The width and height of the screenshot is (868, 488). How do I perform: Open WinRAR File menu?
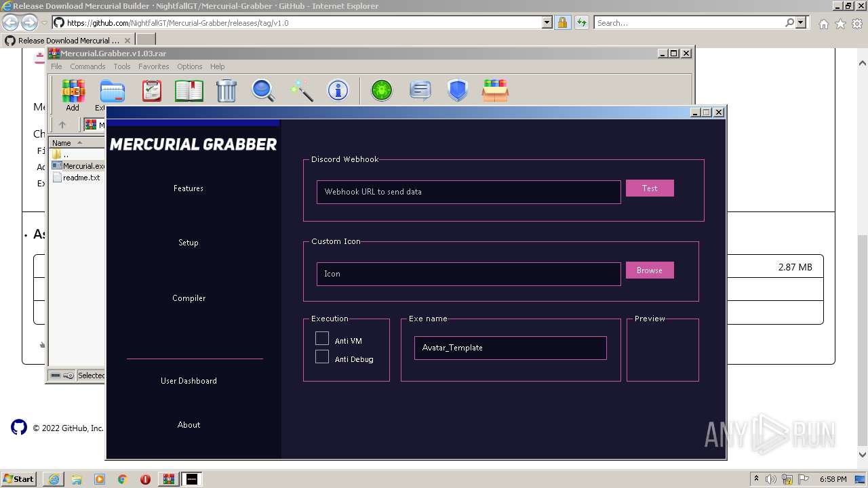pyautogui.click(x=56, y=66)
